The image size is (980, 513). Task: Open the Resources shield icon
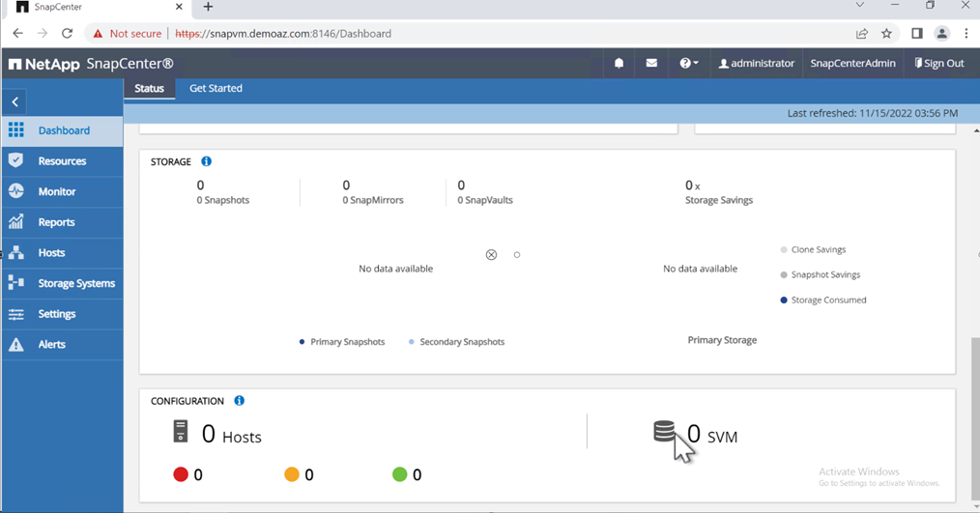(16, 160)
